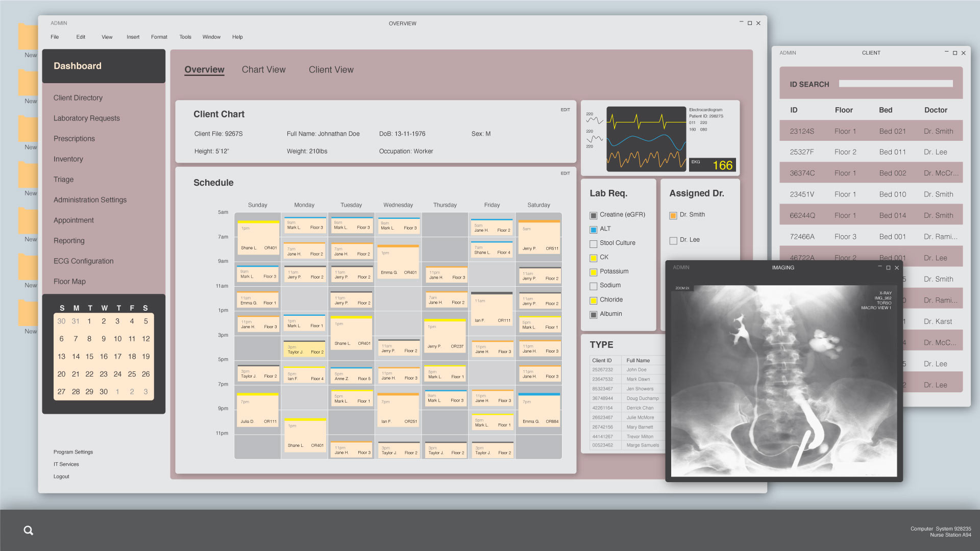
Task: Minimize the Client window
Action: pos(946,53)
